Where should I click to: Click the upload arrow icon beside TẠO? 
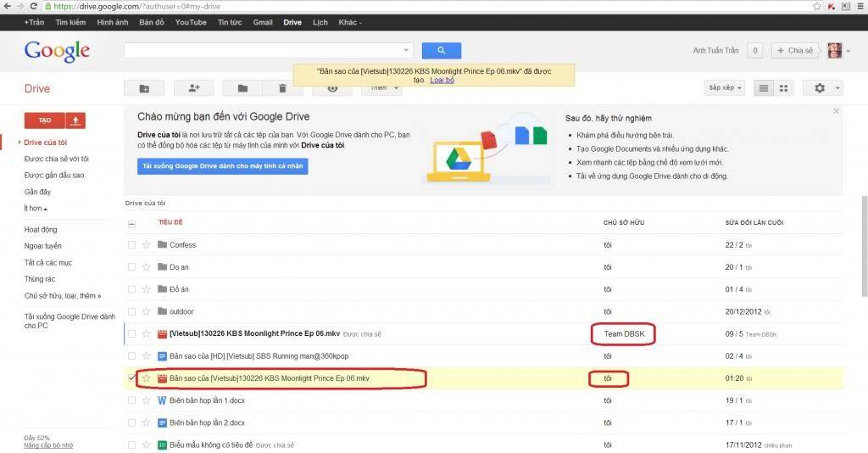coord(75,120)
